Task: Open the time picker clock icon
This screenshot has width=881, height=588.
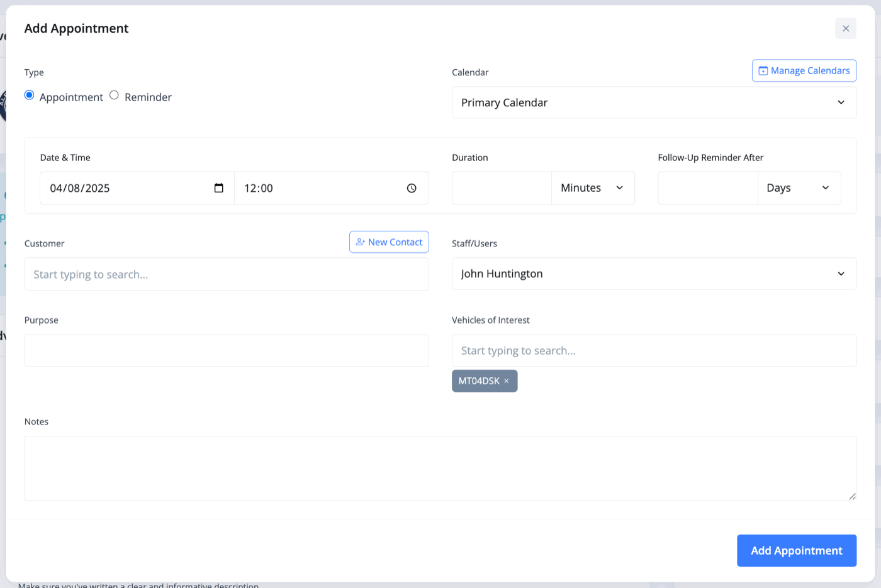Action: click(x=412, y=188)
